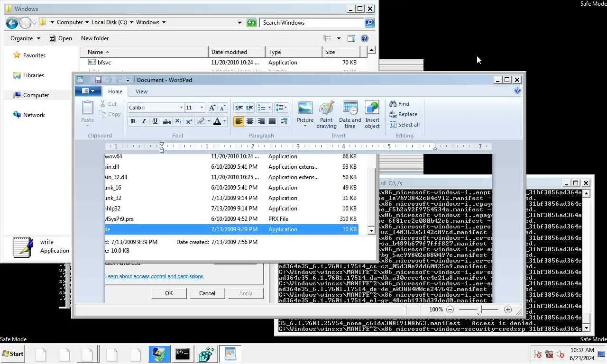The height and width of the screenshot is (364, 607).
Task: Click the Registry Editor taskbar icon
Action: tap(206, 354)
